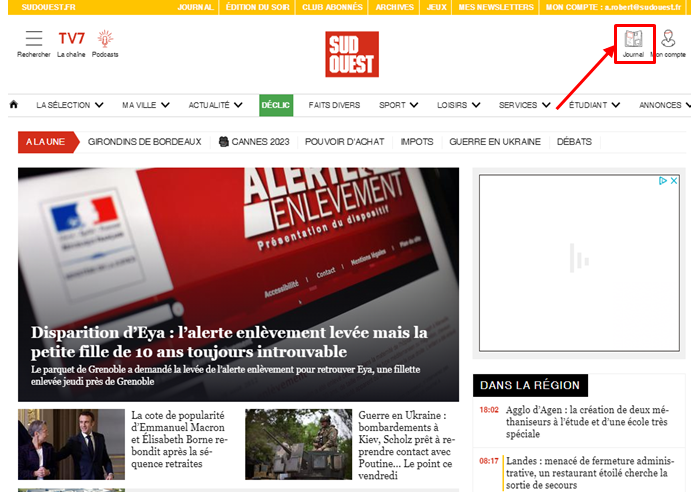This screenshot has width=691, height=501.
Task: Open Mon compte a.robert link in top bar
Action: (613, 7)
